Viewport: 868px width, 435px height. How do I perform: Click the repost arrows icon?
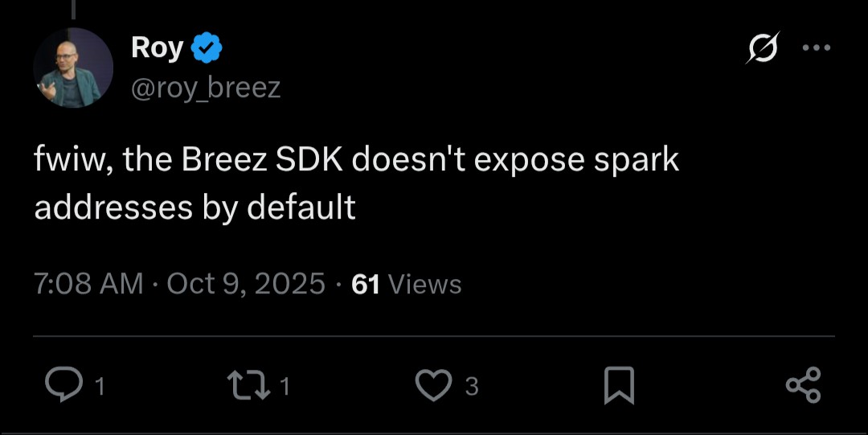pos(248,385)
